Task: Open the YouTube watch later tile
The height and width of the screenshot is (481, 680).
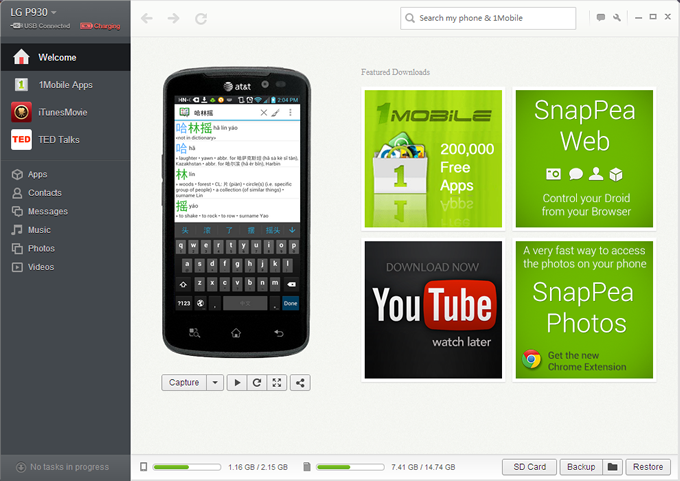Action: pyautogui.click(x=433, y=310)
